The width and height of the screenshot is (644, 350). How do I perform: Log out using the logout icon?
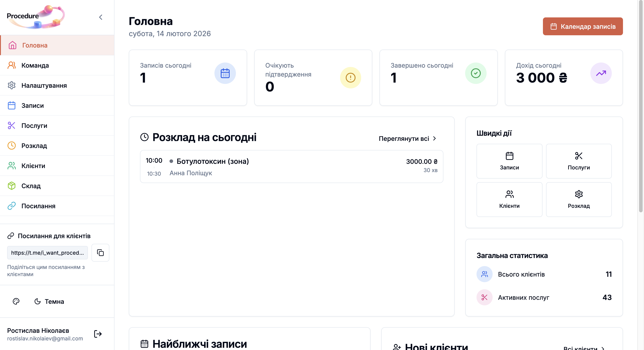pos(97,334)
